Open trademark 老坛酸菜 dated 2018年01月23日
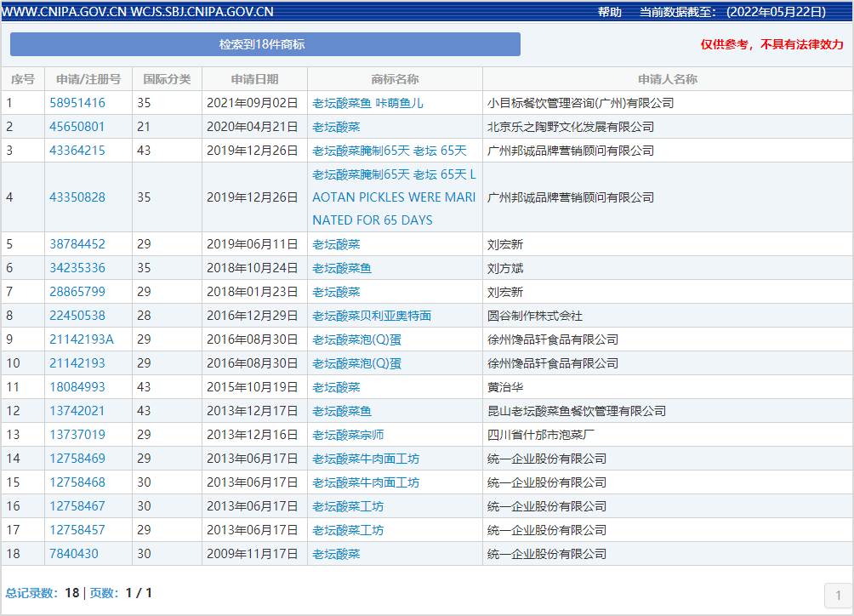This screenshot has height=616, width=854. point(336,292)
